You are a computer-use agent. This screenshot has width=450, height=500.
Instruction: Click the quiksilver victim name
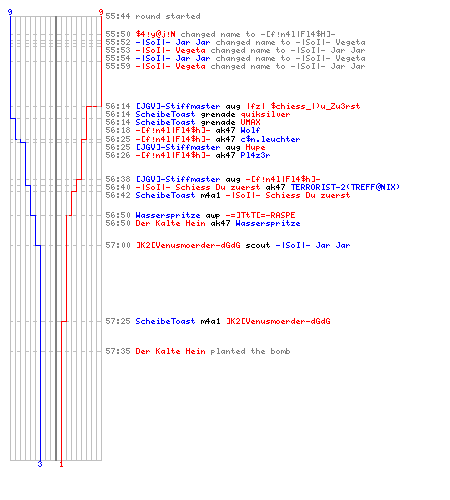point(265,114)
